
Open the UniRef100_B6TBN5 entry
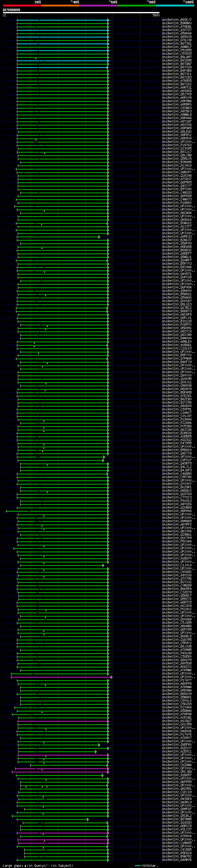[177, 819]
